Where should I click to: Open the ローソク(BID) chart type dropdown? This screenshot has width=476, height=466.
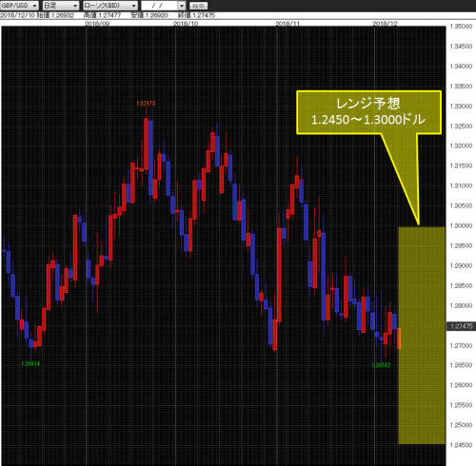(x=110, y=6)
